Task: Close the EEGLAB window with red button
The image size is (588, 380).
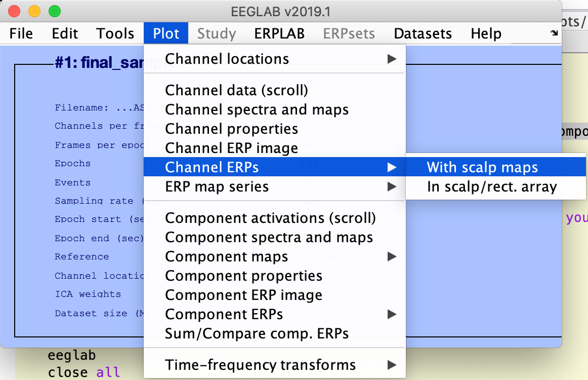Action: click(14, 11)
